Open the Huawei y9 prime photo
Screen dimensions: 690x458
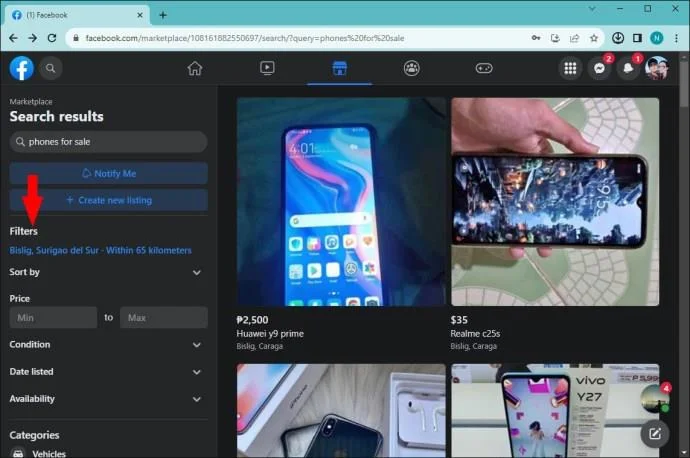pyautogui.click(x=341, y=202)
